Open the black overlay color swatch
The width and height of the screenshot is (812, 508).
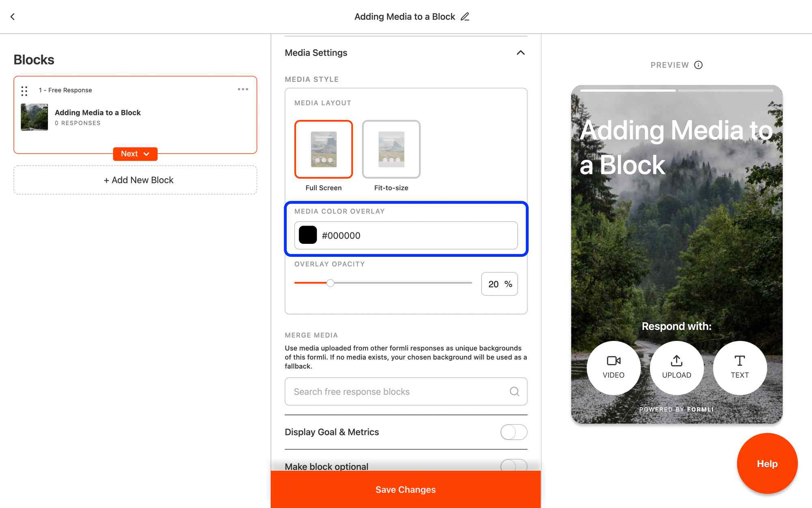tap(308, 235)
